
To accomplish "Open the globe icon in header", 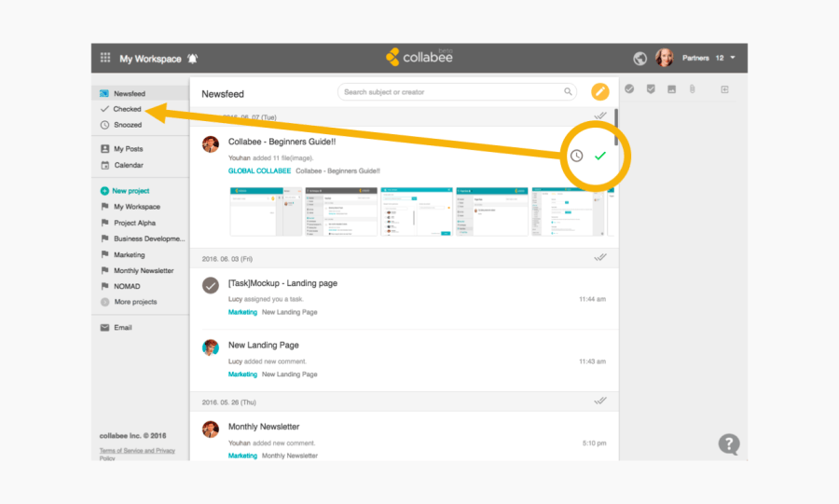I will click(640, 59).
